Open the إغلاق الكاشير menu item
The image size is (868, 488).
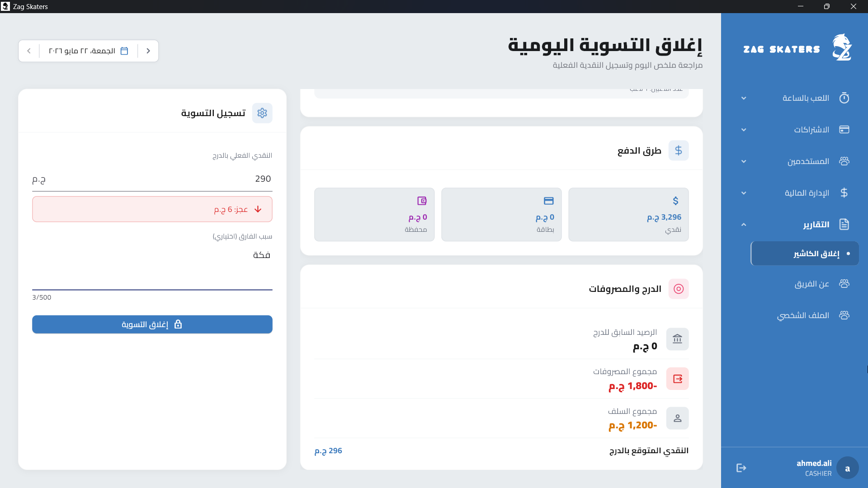805,253
